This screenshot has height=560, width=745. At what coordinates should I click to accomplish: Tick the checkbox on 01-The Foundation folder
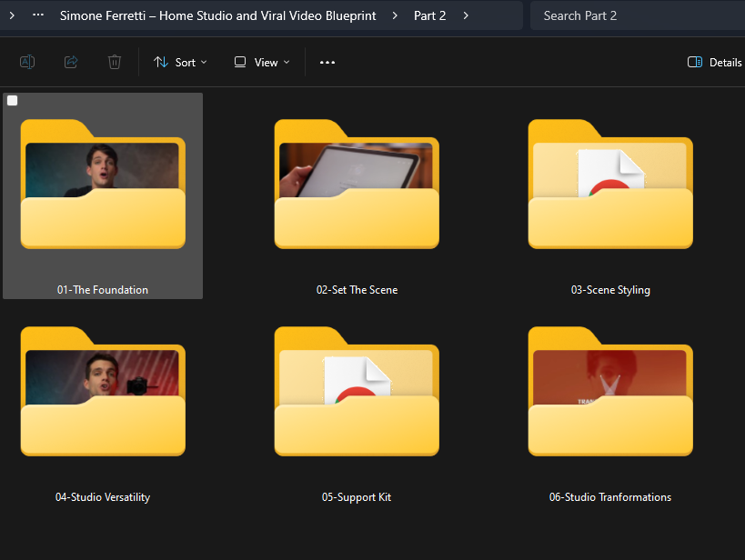tap(13, 101)
